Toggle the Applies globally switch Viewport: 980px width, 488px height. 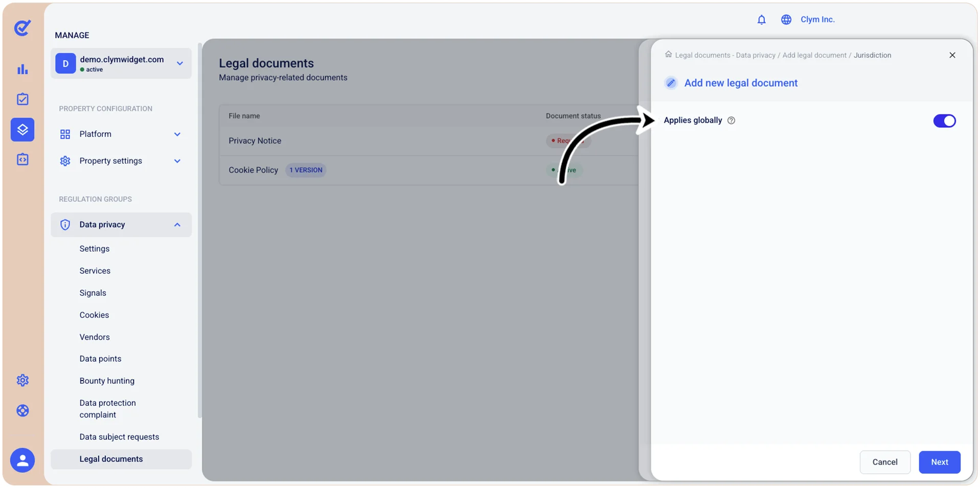pyautogui.click(x=944, y=121)
